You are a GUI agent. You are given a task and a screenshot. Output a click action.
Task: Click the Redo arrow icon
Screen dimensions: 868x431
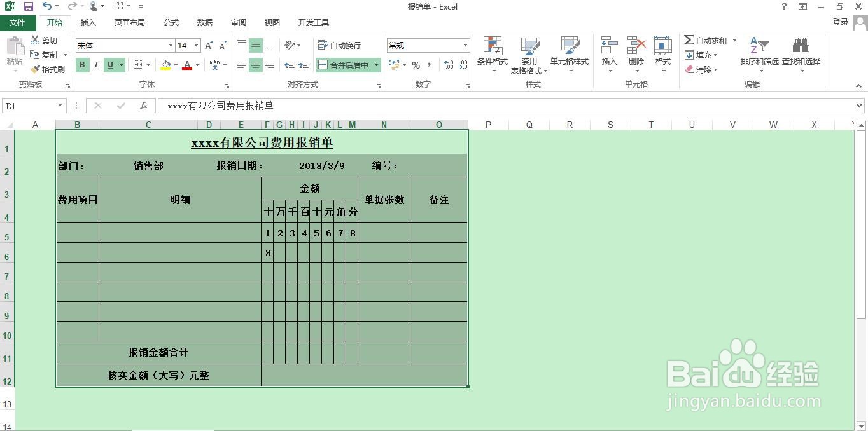[x=72, y=6]
